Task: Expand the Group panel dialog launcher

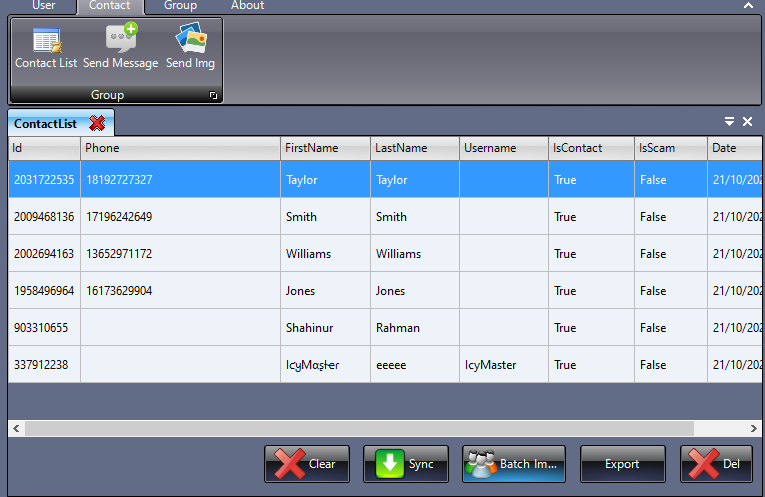Action: tap(213, 95)
